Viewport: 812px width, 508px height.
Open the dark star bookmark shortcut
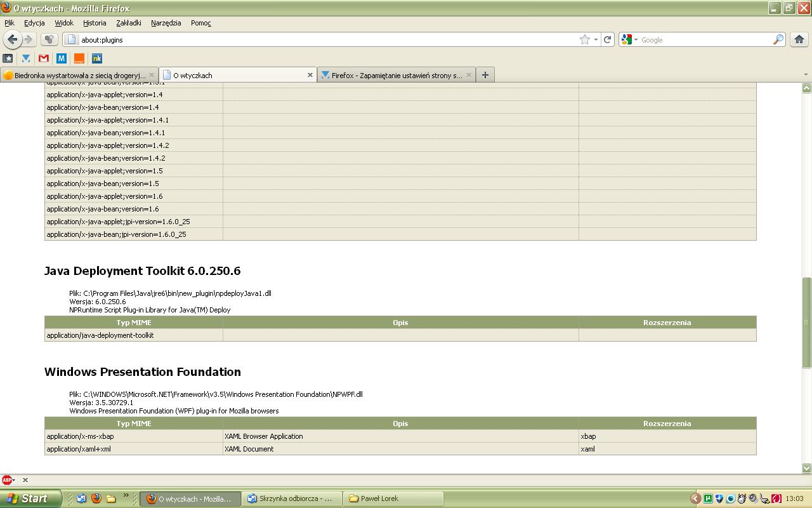(8, 58)
